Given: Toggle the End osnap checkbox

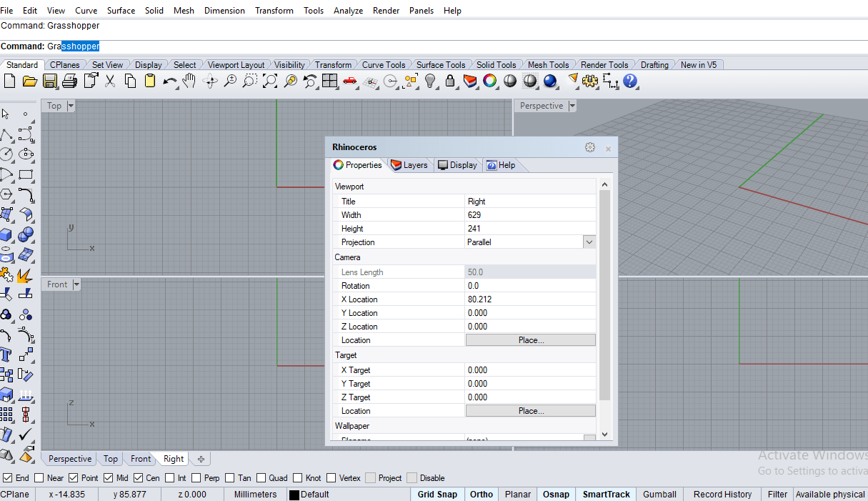Looking at the screenshot, I should (x=7, y=478).
